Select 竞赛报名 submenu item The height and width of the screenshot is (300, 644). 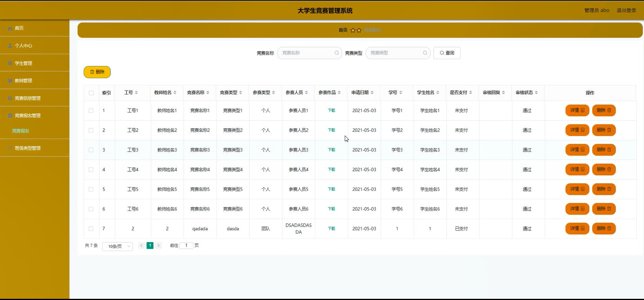21,131
